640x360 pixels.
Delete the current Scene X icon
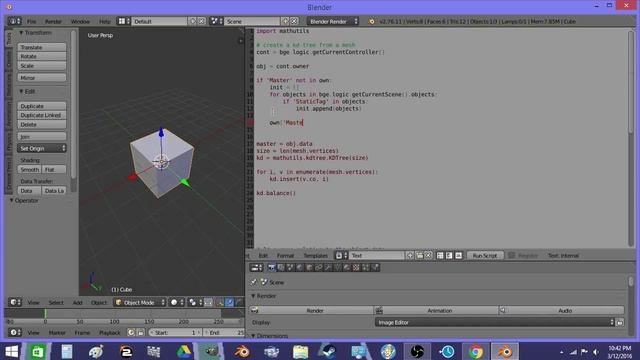pos(294,21)
